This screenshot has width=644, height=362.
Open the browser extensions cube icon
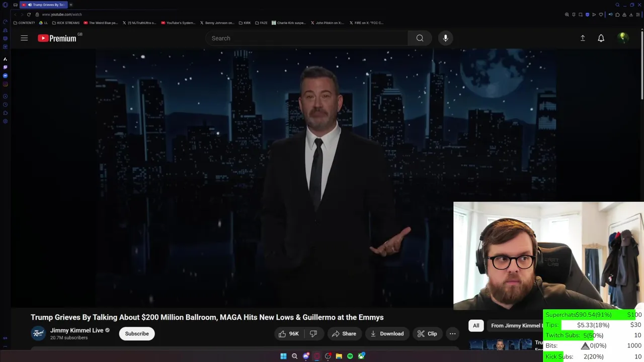click(x=617, y=15)
